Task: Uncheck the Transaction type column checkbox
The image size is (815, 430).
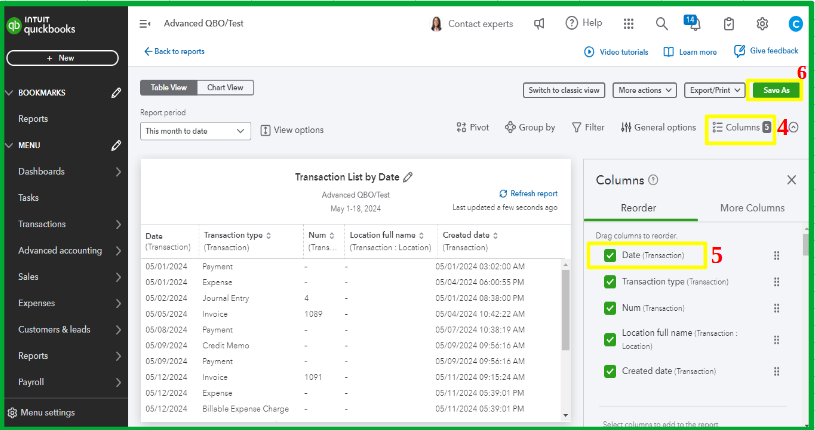Action: [610, 282]
